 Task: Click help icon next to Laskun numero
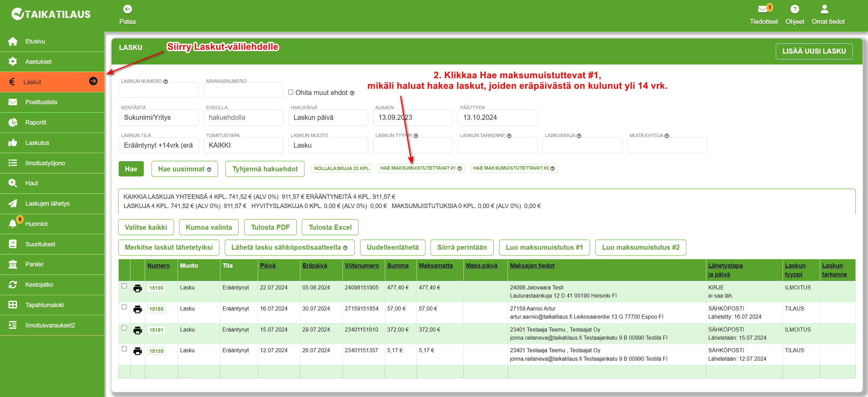point(166,81)
